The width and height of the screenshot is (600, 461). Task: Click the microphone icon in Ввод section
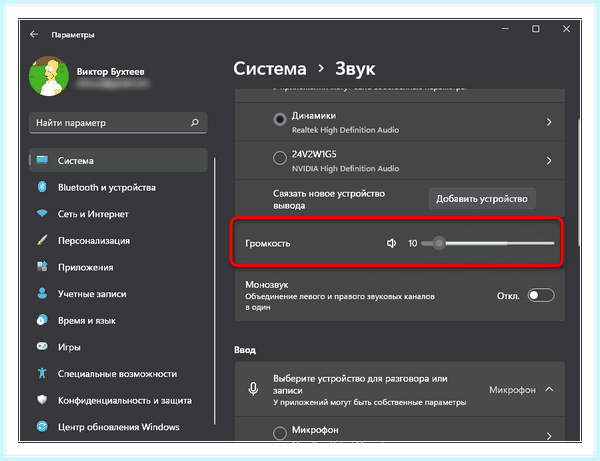253,389
